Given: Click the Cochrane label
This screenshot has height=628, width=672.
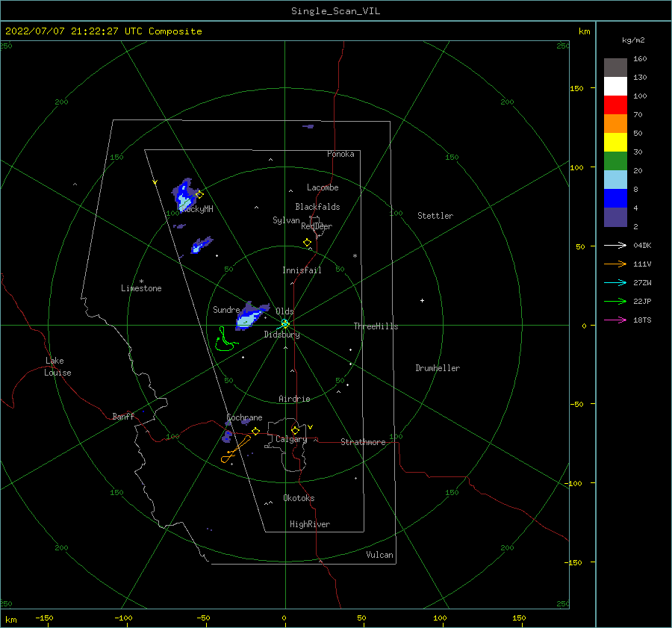Looking at the screenshot, I should (x=244, y=417).
